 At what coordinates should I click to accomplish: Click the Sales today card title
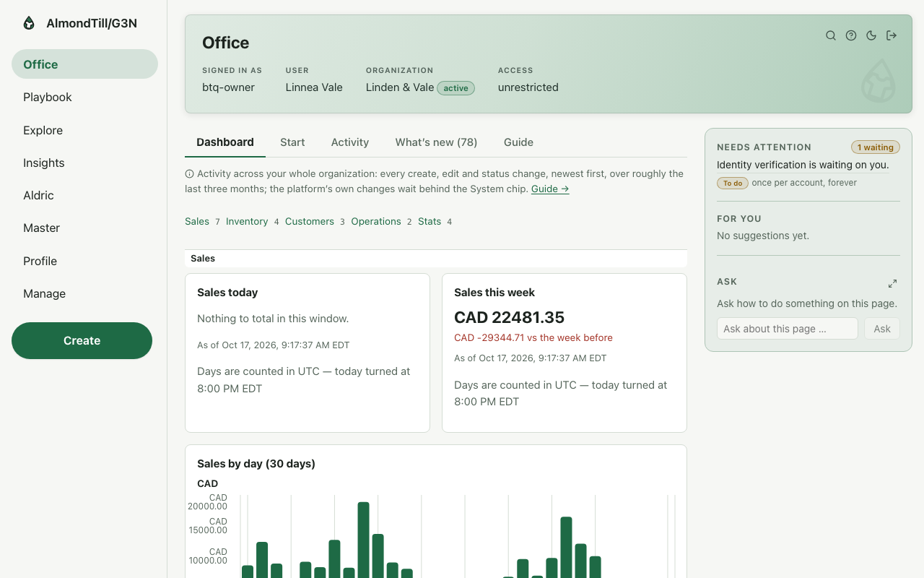click(227, 293)
